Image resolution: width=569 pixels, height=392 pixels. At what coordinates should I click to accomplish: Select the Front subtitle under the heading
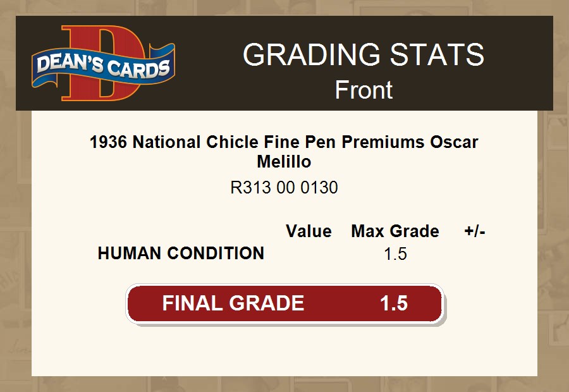364,90
